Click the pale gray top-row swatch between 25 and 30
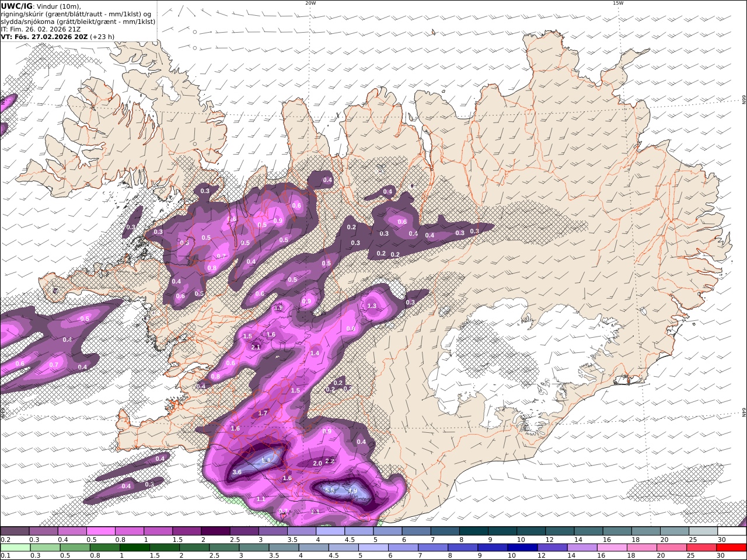747x560 pixels. pyautogui.click(x=703, y=531)
